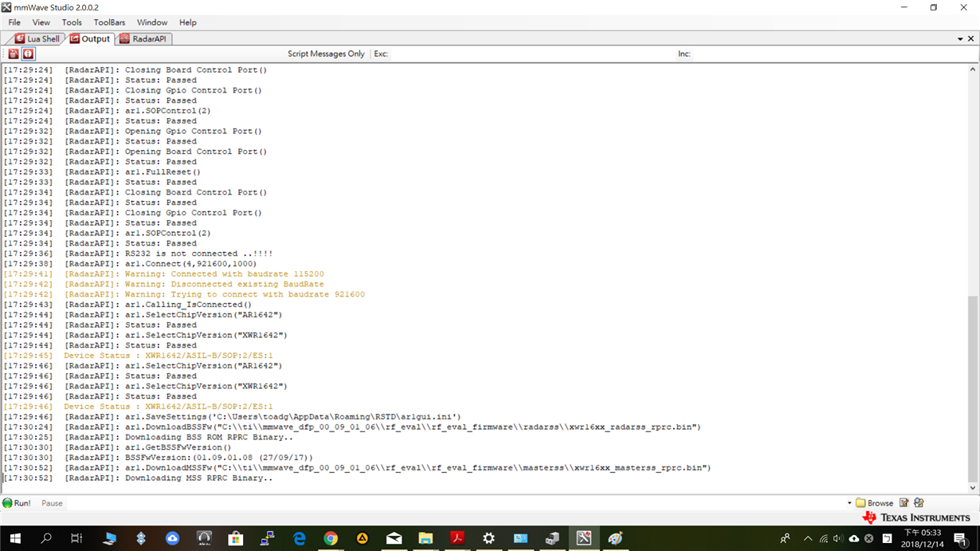Screen dimensions: 980x551
Task: Click the Browse folder button
Action: 874,503
